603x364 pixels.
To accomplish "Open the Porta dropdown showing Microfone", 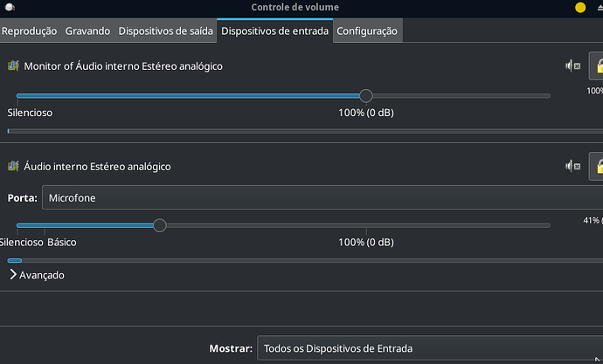I will 322,197.
